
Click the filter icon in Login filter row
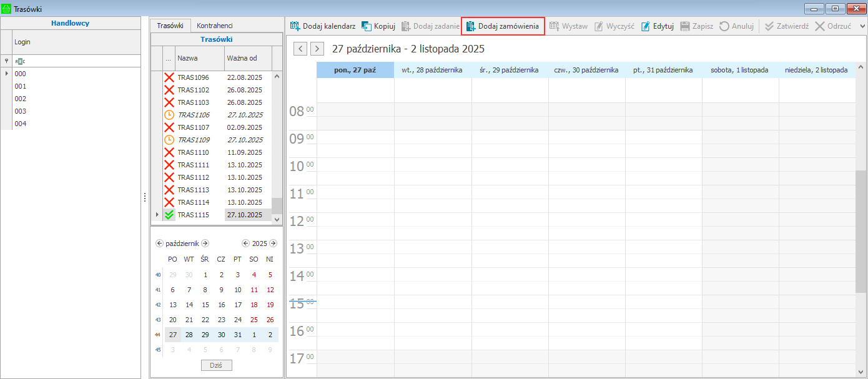pyautogui.click(x=6, y=61)
